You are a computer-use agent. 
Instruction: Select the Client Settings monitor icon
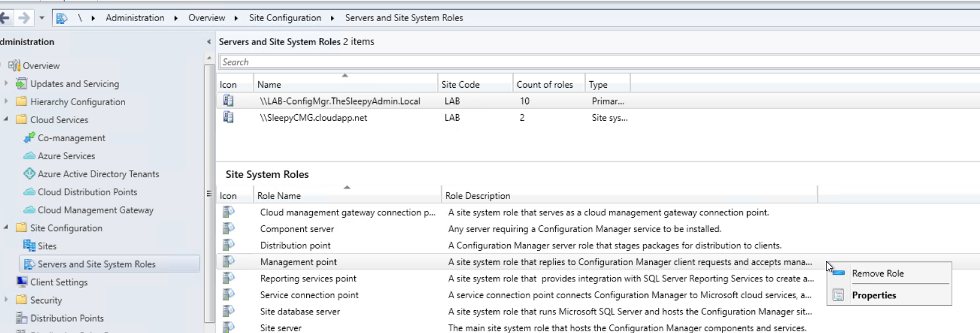pos(22,282)
